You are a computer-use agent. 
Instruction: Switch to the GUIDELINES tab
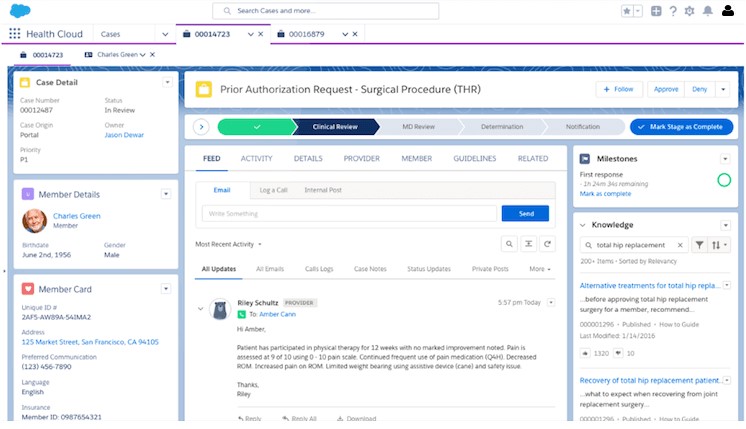pos(474,159)
